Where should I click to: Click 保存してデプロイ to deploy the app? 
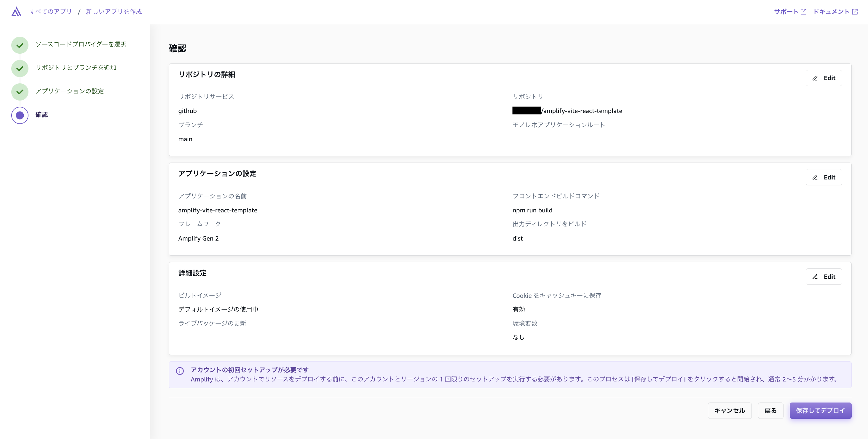tap(820, 410)
